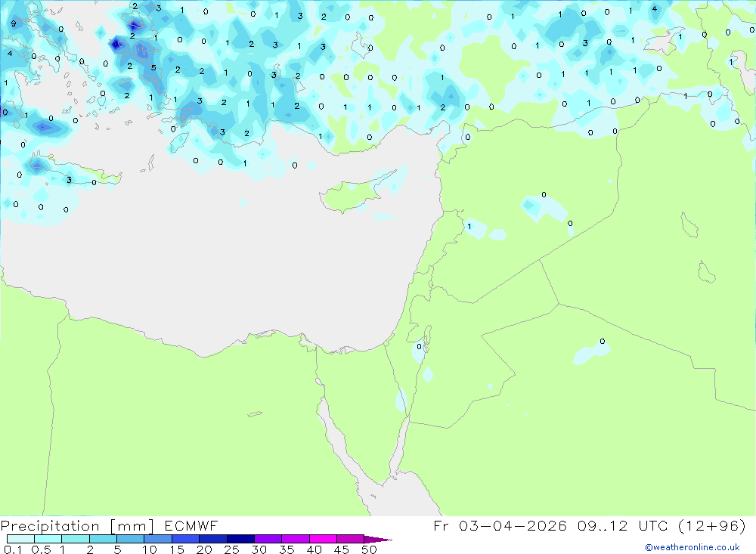The height and width of the screenshot is (554, 756).
Task: Pick the 1–2 mm legend swatch
Action: tap(76, 539)
